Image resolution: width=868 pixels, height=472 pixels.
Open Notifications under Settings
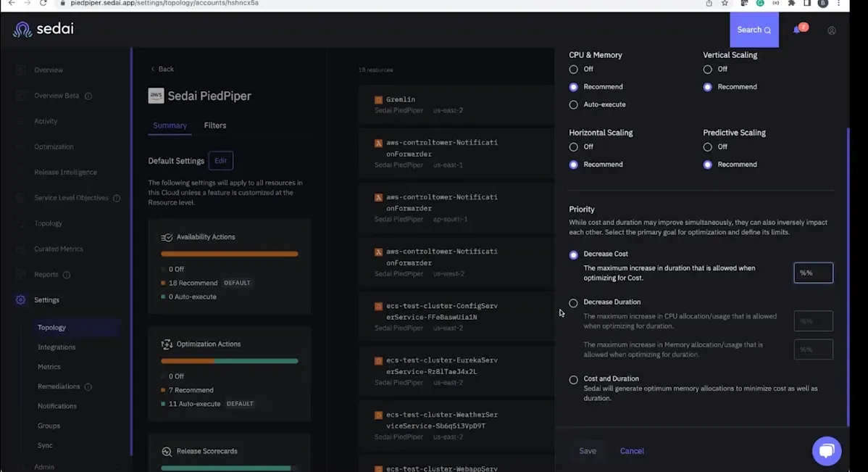pos(57,406)
